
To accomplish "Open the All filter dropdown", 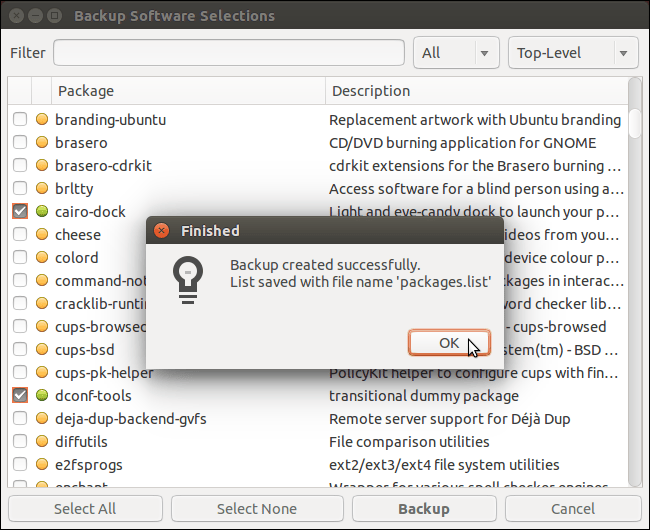I will (x=455, y=53).
